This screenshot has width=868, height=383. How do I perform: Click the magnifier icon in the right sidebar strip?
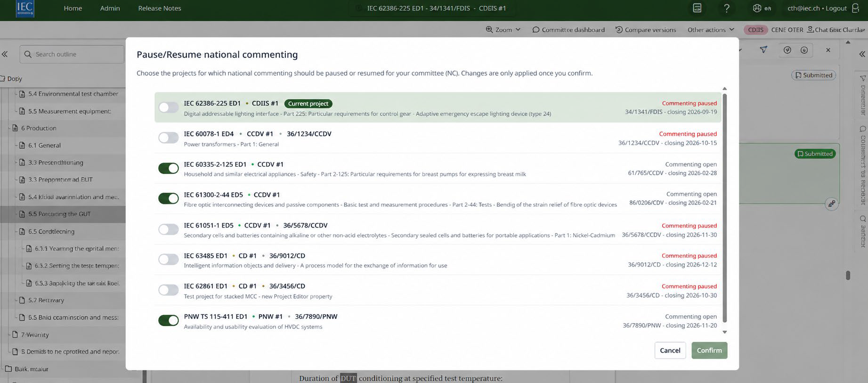pyautogui.click(x=863, y=219)
